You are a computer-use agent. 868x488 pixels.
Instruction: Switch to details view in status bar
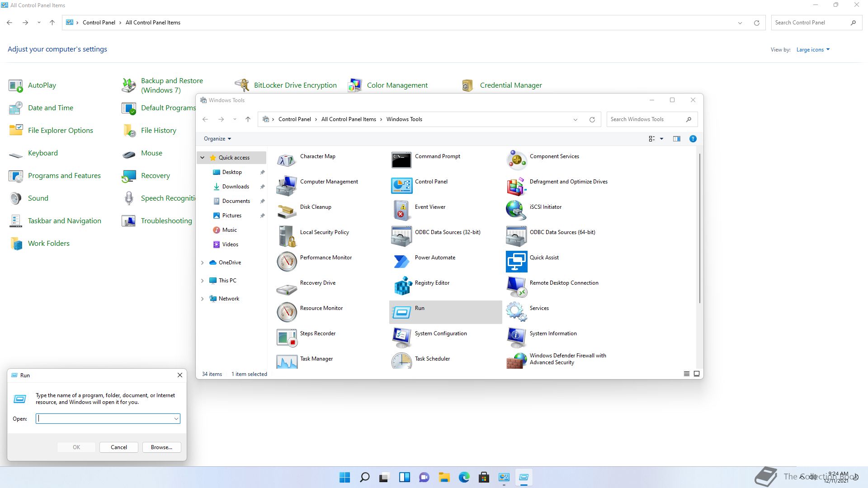tap(686, 374)
